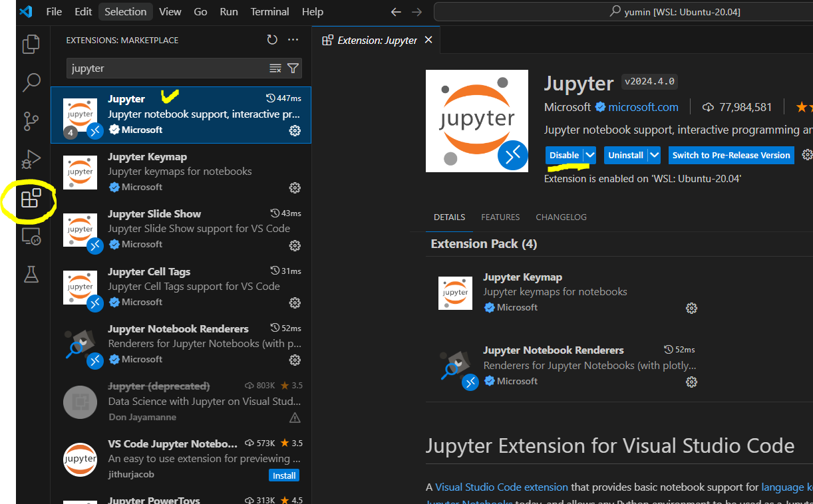This screenshot has width=813, height=504.
Task: Click the VS Code logo icon
Action: (x=26, y=12)
